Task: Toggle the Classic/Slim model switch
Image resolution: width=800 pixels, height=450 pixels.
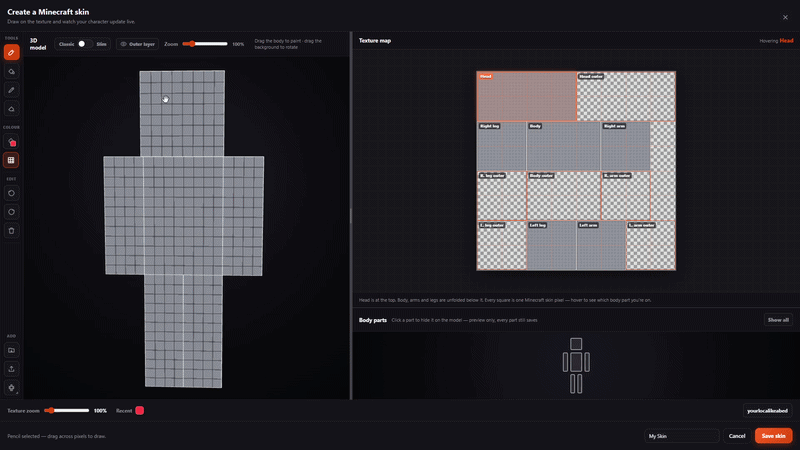Action: coord(85,44)
